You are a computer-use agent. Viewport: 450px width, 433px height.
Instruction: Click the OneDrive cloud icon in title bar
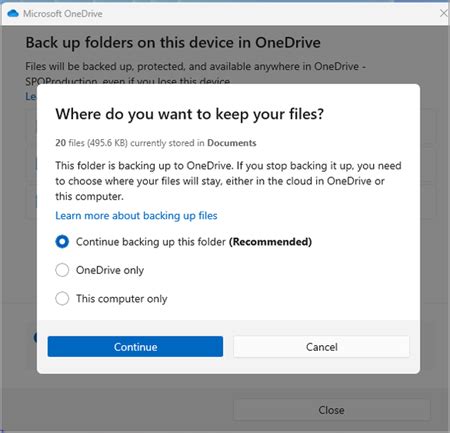pyautogui.click(x=13, y=13)
